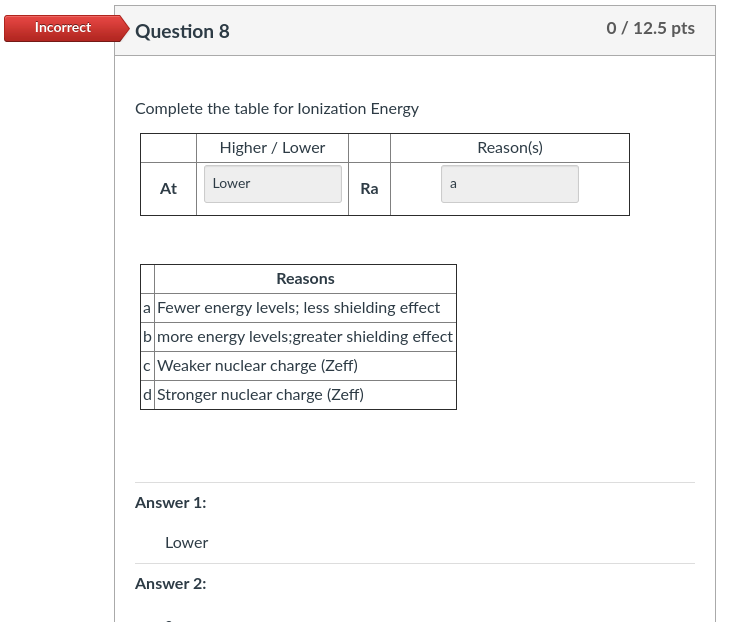Select the Reason(s) column header
Image resolution: width=744 pixels, height=622 pixels.
(x=509, y=148)
